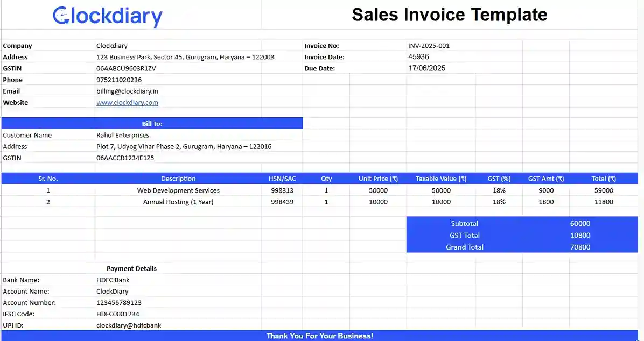The width and height of the screenshot is (644, 341).
Task: Select customer GSTIN 06AACCR1234E1Z5
Action: (125, 158)
